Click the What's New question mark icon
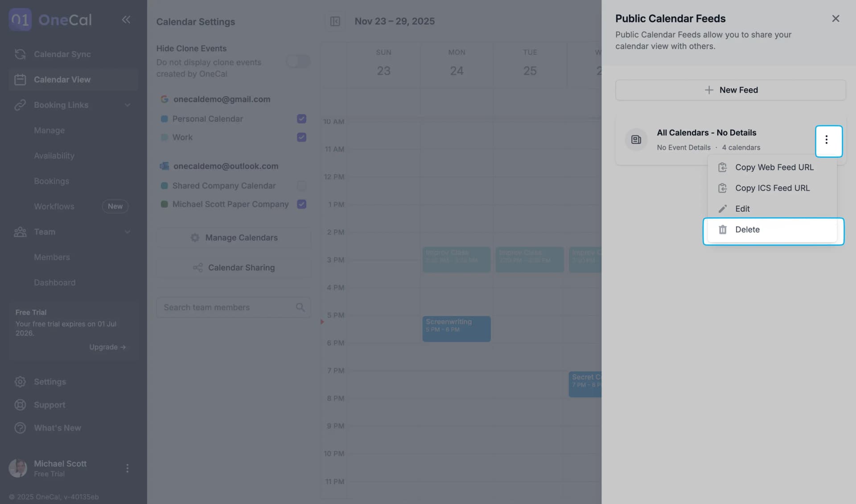856x504 pixels. click(20, 427)
